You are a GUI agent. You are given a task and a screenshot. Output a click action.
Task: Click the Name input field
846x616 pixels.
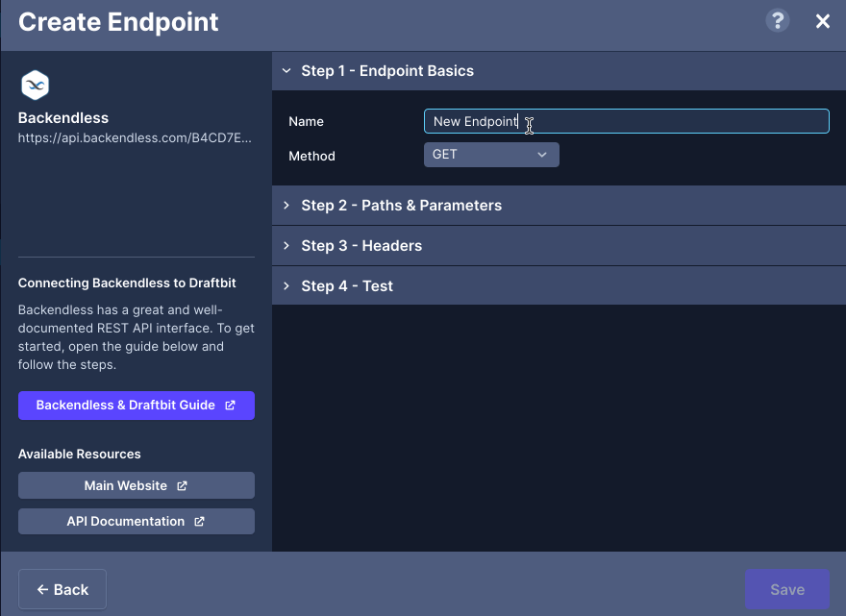tap(627, 121)
